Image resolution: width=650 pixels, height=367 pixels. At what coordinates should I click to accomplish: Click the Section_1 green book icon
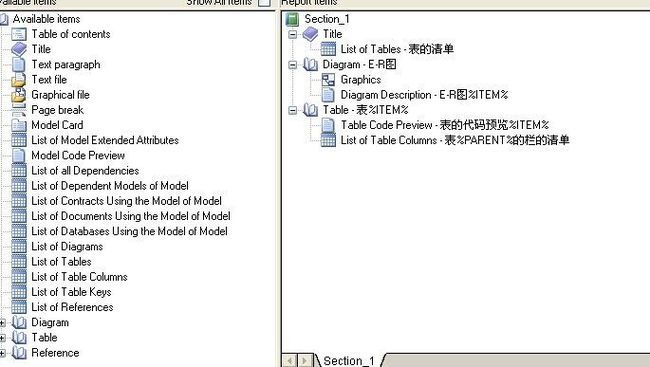[292, 19]
